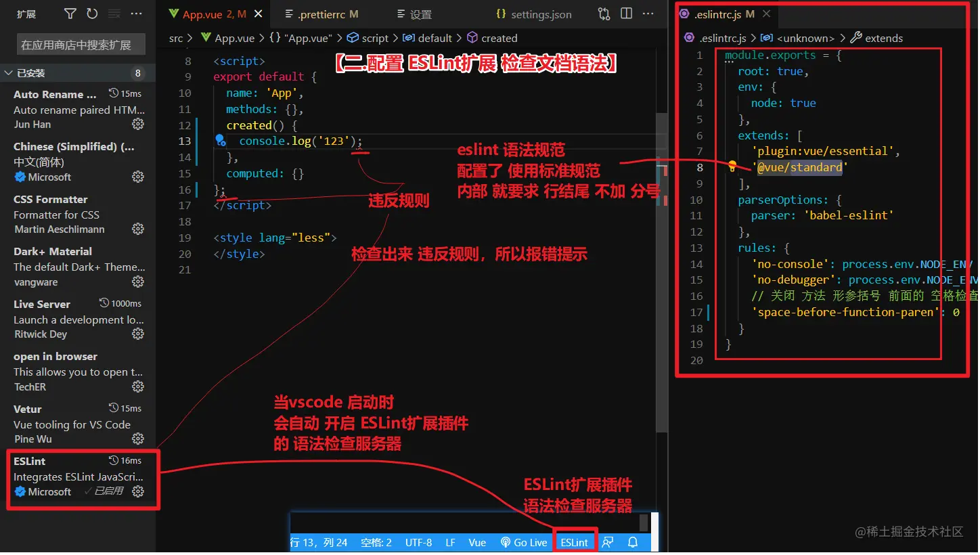Open Chinese (Simplified) extension gear
The height and width of the screenshot is (555, 980).
(x=138, y=177)
